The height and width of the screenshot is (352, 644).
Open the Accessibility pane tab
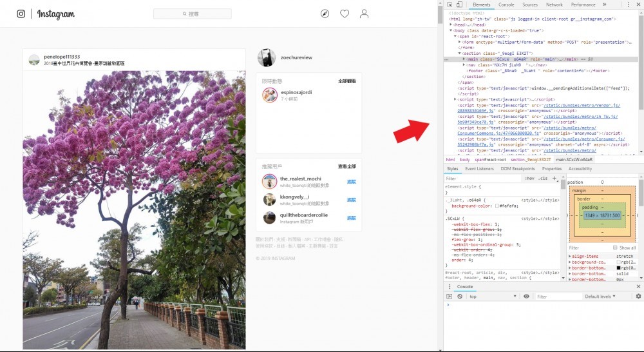pos(580,169)
